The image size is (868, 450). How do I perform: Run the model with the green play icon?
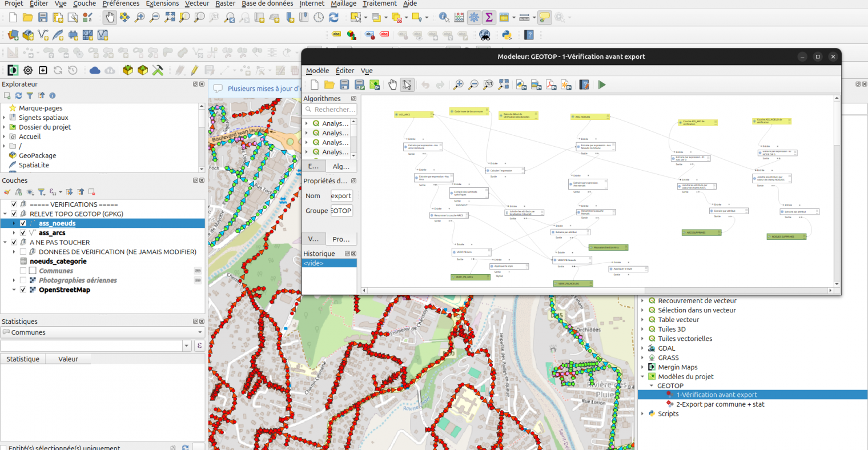[x=601, y=85]
